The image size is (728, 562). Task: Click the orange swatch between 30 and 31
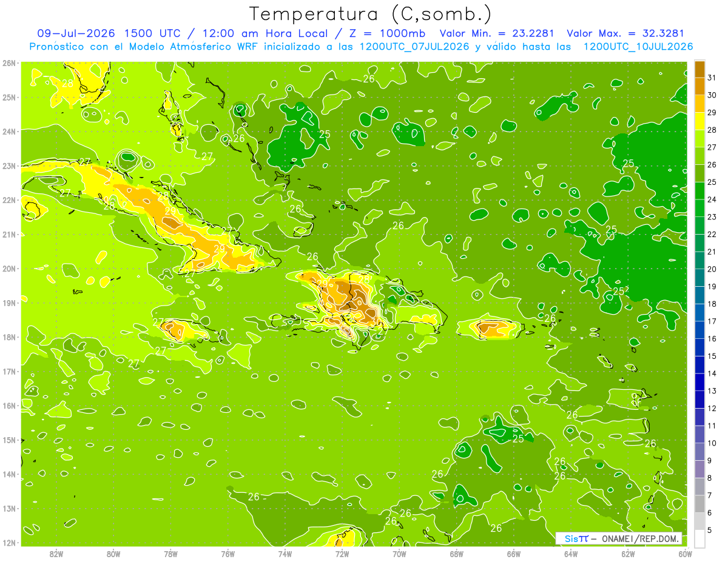click(699, 86)
